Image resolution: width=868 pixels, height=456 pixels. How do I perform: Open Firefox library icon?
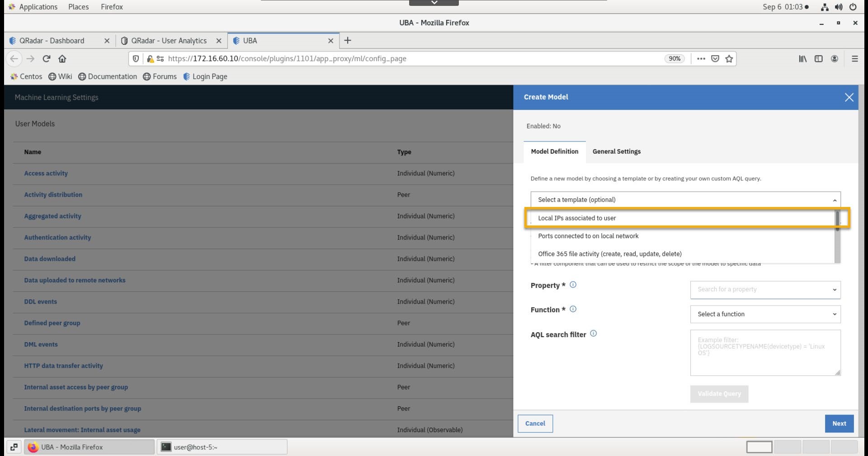click(x=802, y=59)
